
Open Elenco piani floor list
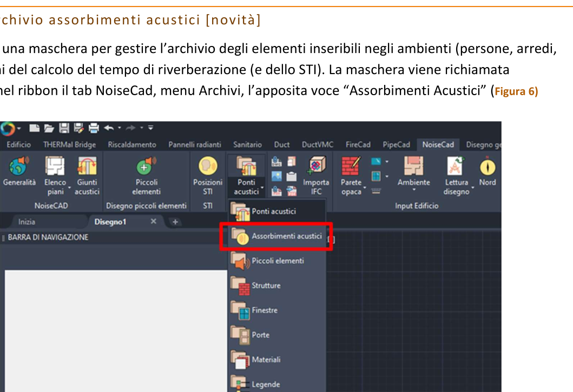[x=55, y=176]
